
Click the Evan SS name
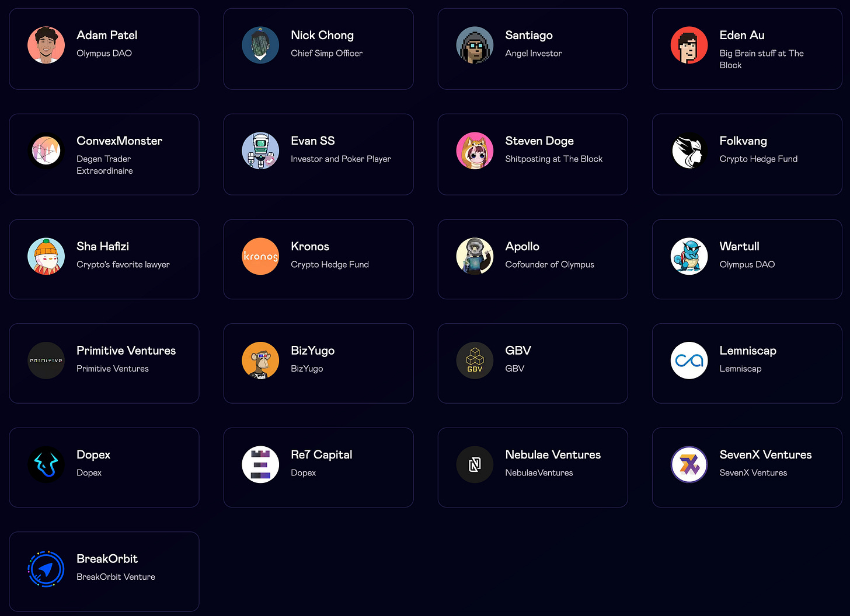click(x=313, y=141)
